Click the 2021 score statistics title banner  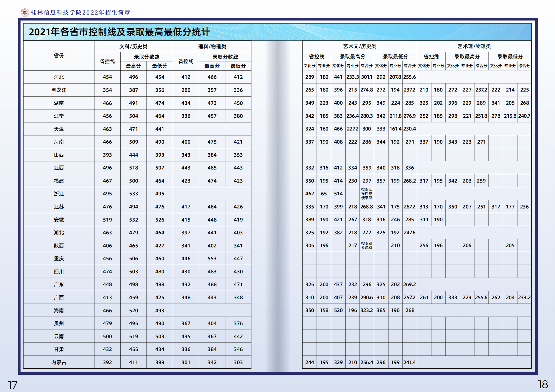tap(119, 32)
